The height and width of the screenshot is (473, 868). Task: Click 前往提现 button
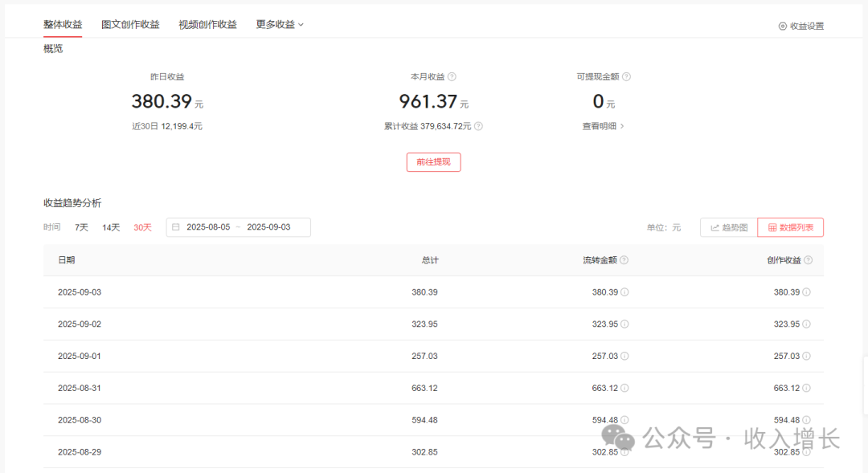(x=433, y=162)
